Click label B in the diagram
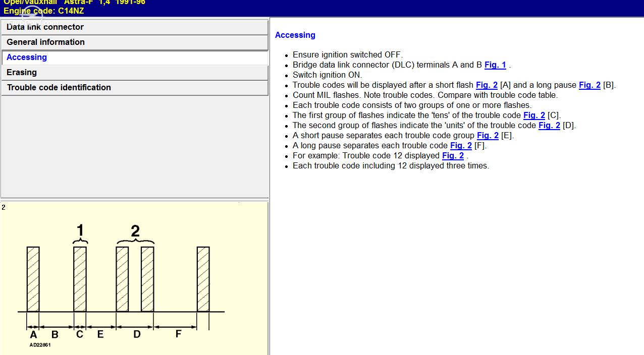This screenshot has height=355, width=644. 55,334
